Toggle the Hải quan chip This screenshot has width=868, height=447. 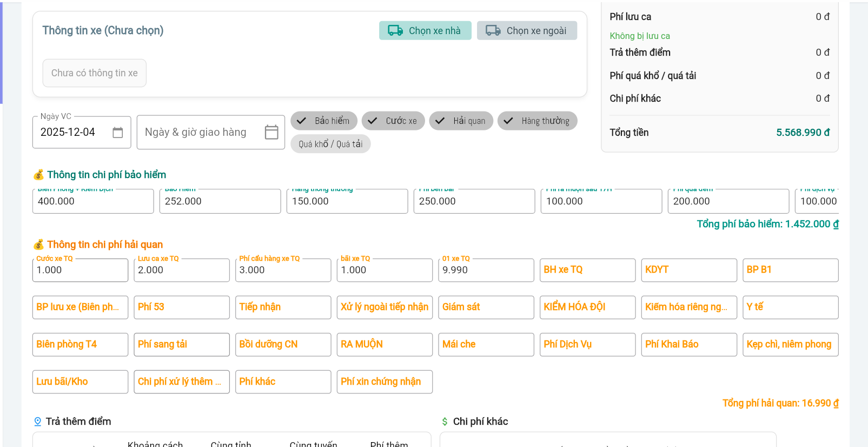click(x=461, y=121)
